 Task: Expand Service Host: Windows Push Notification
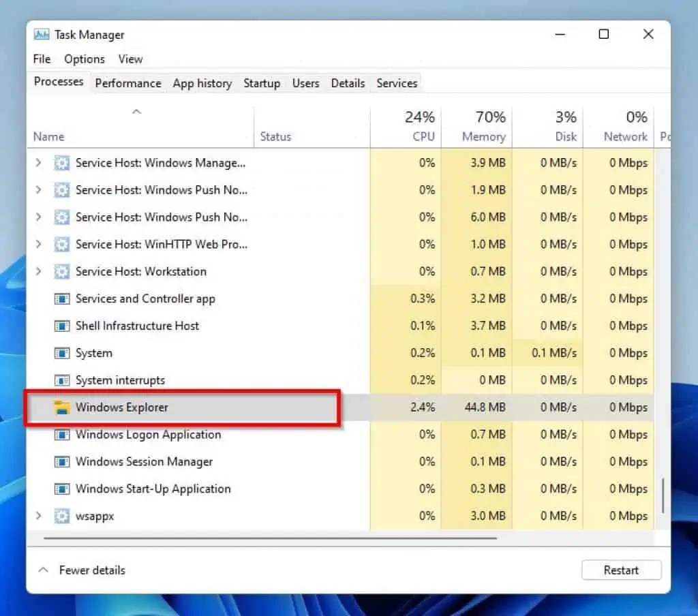click(39, 190)
